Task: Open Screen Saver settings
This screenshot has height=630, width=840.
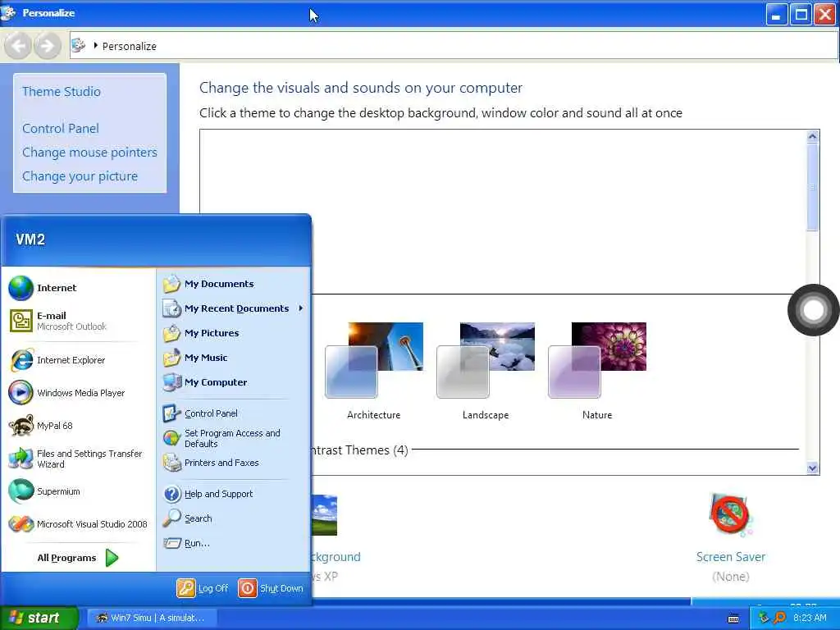Action: (731, 538)
